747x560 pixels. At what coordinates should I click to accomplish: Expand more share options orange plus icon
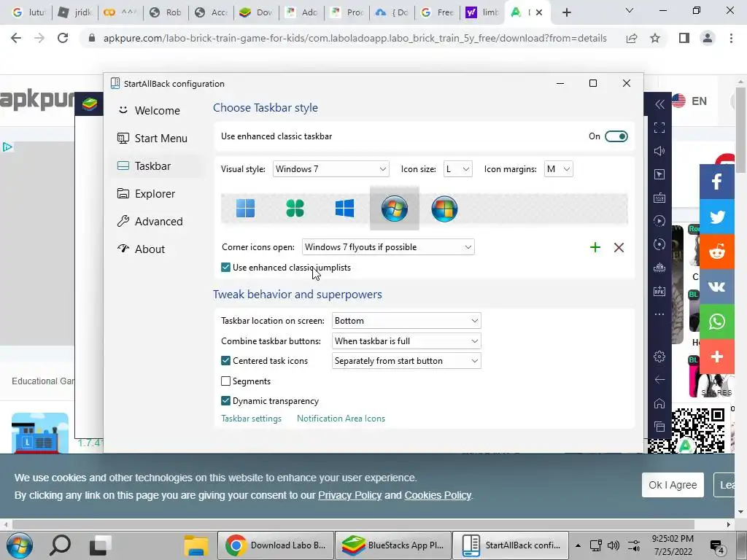pyautogui.click(x=717, y=356)
